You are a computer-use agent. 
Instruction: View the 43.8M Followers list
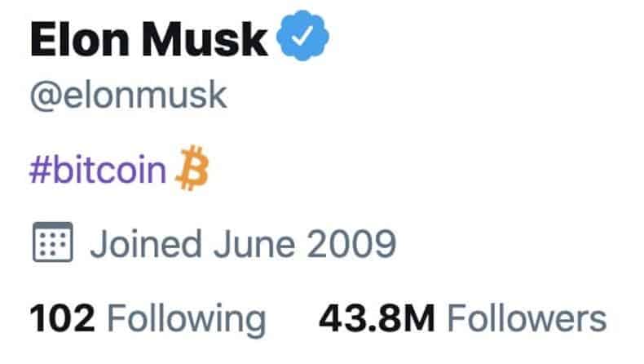tap(463, 319)
